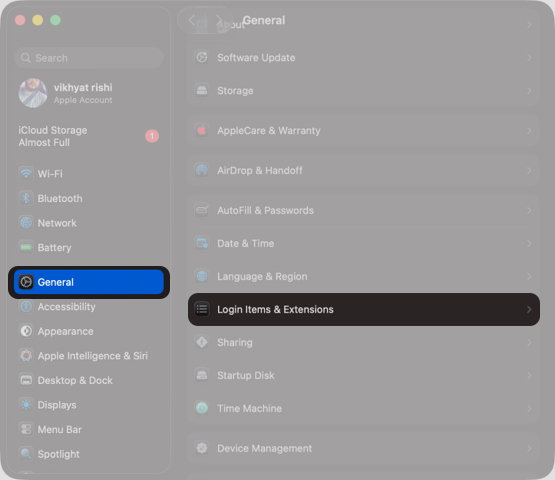This screenshot has width=555, height=480.
Task: Click chevron on AppleCare & Warranty row
Action: pos(529,131)
